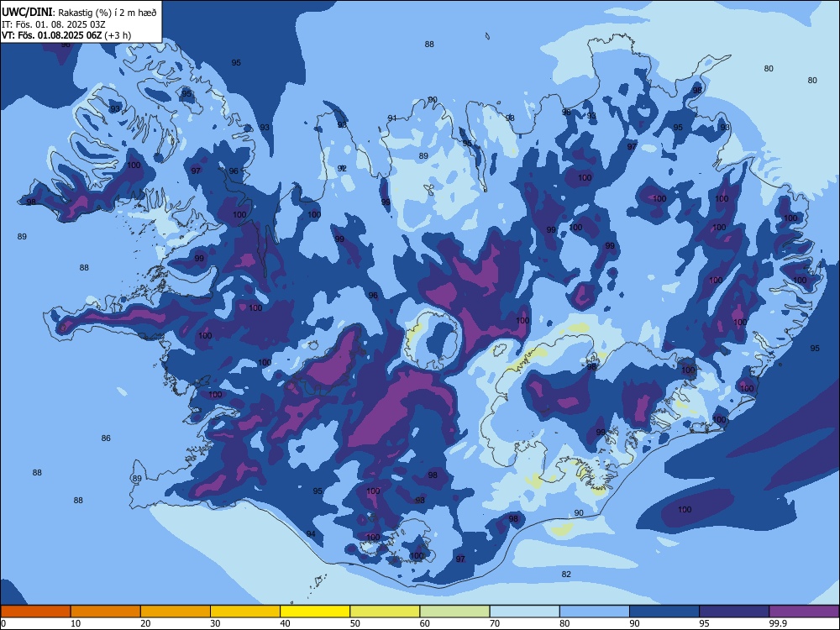Select the dark blue 90–95 legend swatch
The width and height of the screenshot is (840, 630).
point(664,612)
